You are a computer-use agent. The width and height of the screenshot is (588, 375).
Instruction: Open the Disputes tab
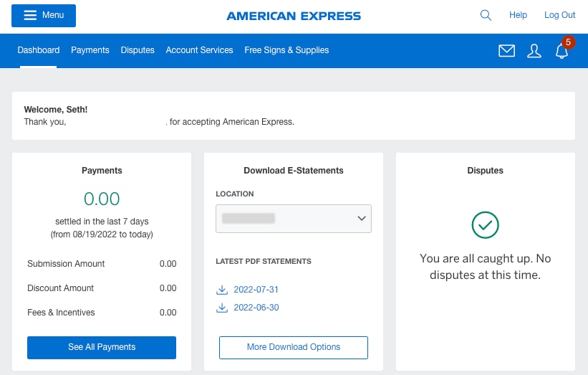tap(138, 50)
